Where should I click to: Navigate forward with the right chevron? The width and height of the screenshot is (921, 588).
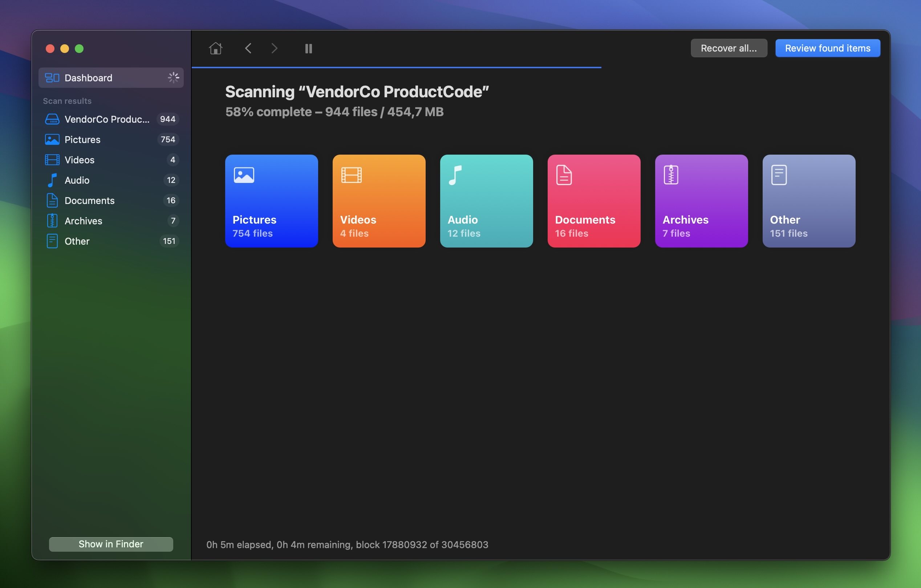point(274,48)
